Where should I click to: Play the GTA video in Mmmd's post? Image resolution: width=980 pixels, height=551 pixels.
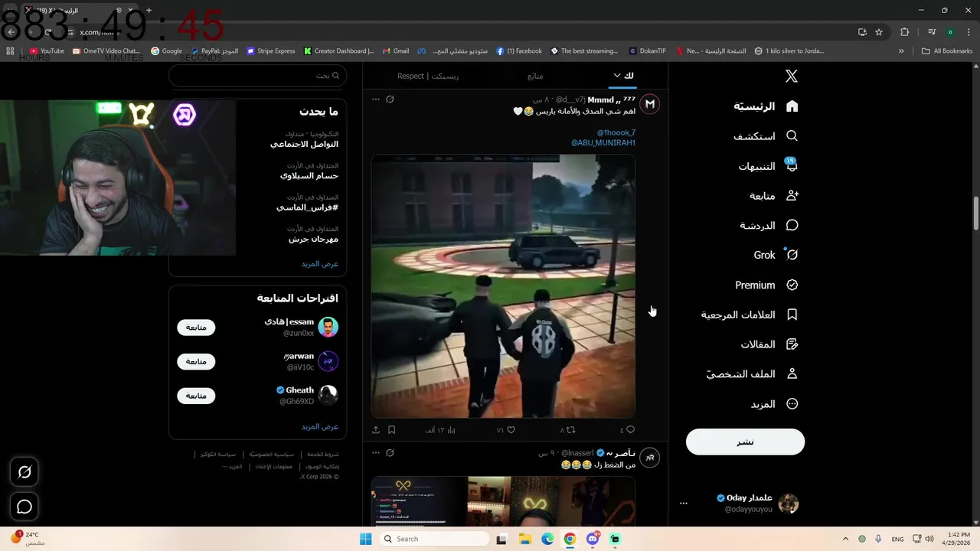pyautogui.click(x=503, y=286)
